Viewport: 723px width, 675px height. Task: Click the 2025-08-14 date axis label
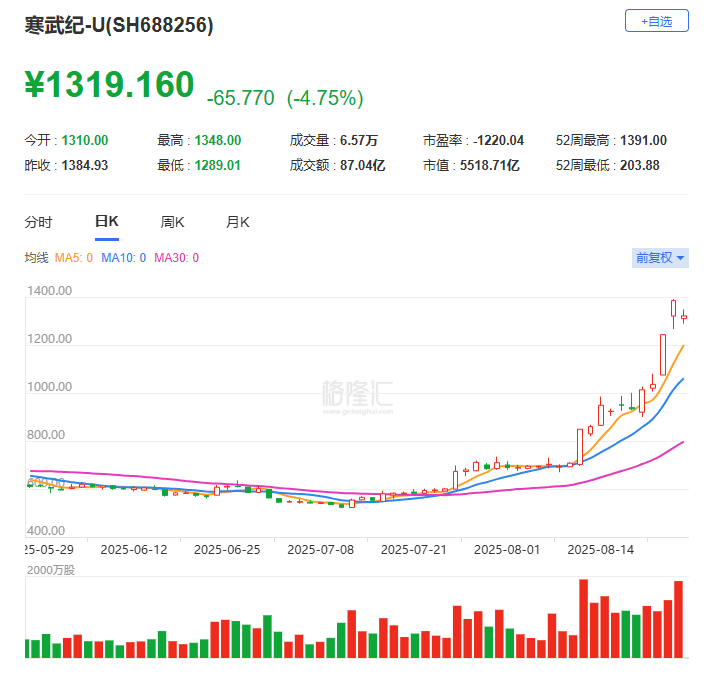[x=601, y=550]
